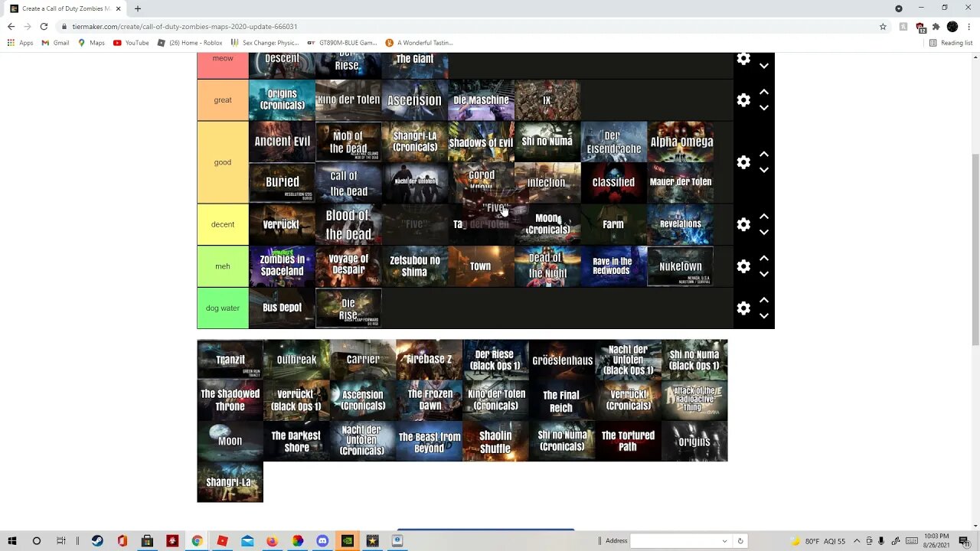Open Chrome three-dot menu
The image size is (980, 551).
click(969, 26)
